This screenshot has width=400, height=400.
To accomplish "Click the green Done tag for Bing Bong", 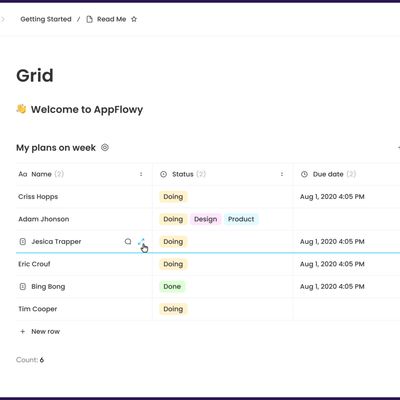I will (172, 286).
